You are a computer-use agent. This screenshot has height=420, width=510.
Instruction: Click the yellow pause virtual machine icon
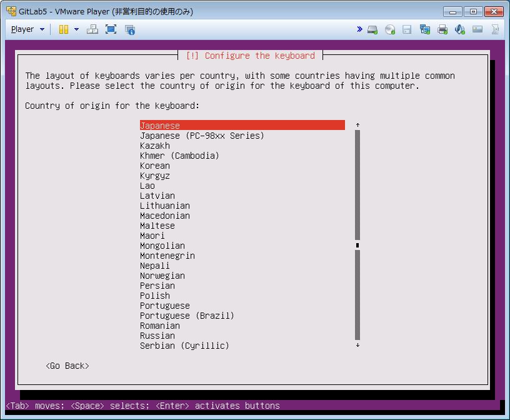pos(64,29)
